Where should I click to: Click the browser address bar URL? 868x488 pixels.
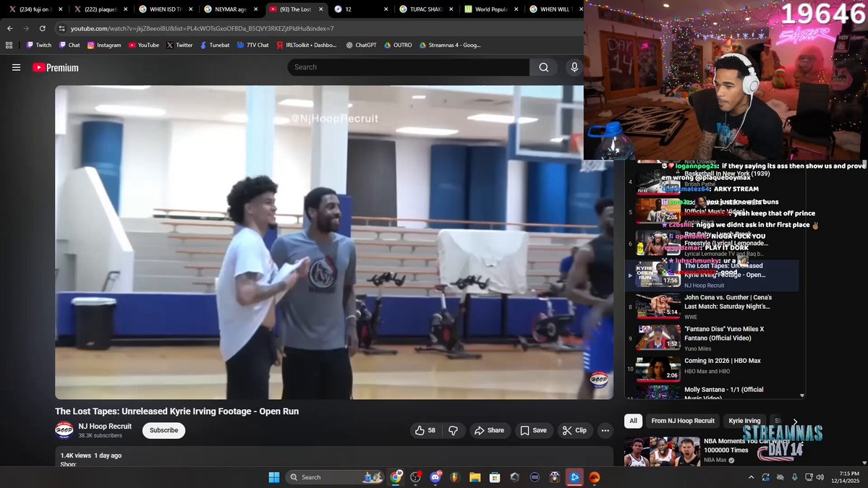coord(203,28)
